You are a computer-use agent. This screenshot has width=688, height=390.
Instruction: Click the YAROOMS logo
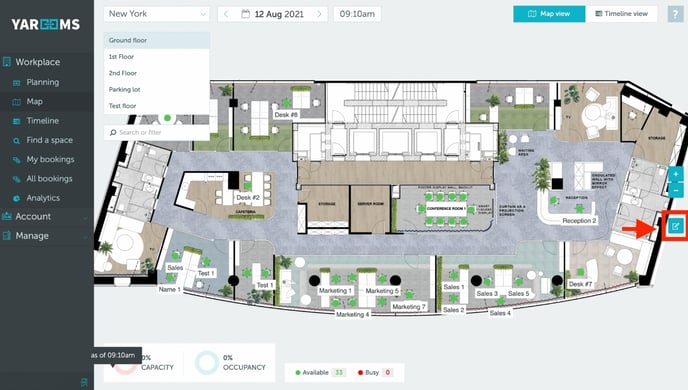tap(46, 24)
